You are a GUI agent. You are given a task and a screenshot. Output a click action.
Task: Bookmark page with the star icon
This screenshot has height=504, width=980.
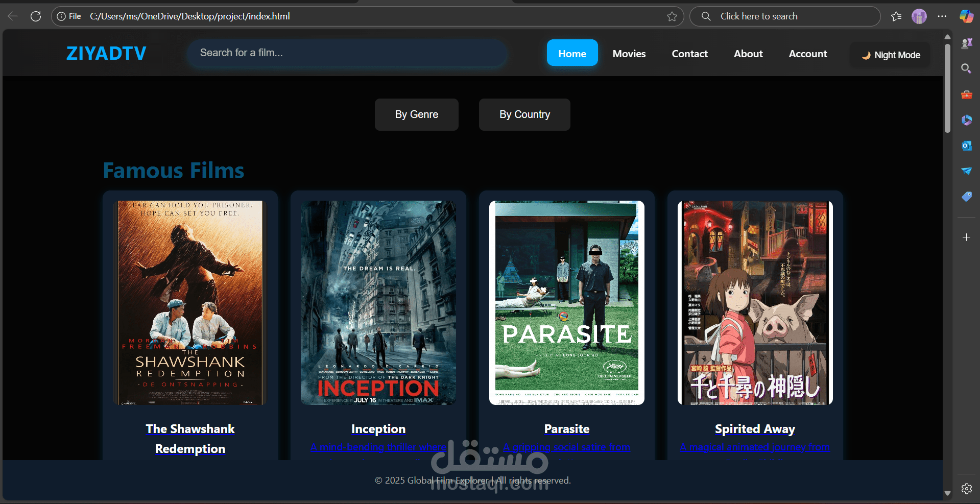pyautogui.click(x=672, y=16)
